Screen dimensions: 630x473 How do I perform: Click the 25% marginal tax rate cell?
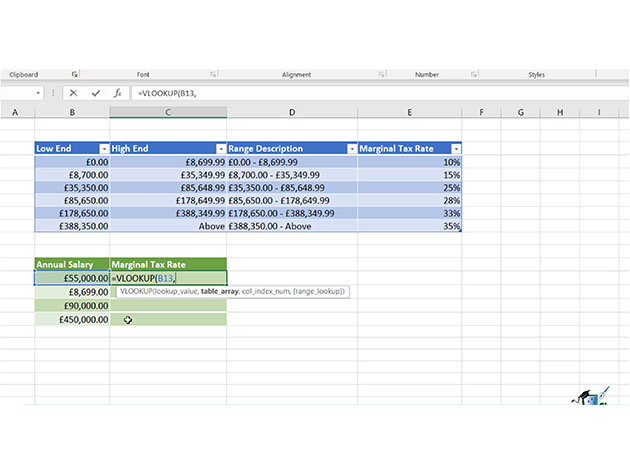pos(410,187)
